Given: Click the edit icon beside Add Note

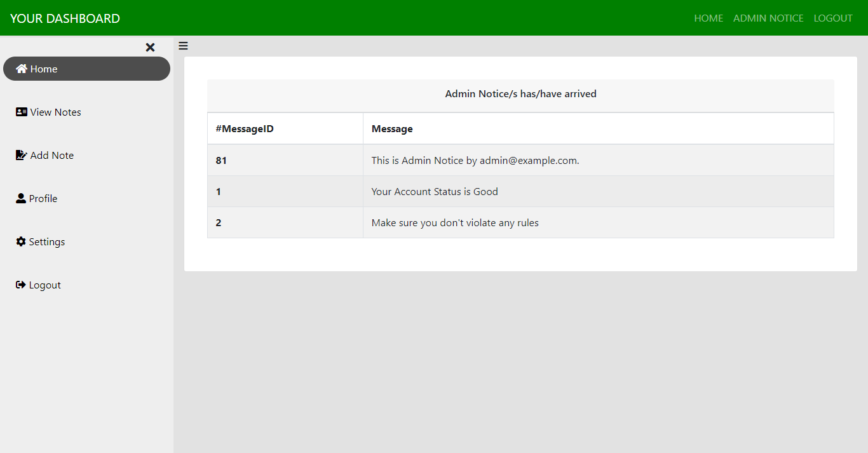Looking at the screenshot, I should click(22, 155).
